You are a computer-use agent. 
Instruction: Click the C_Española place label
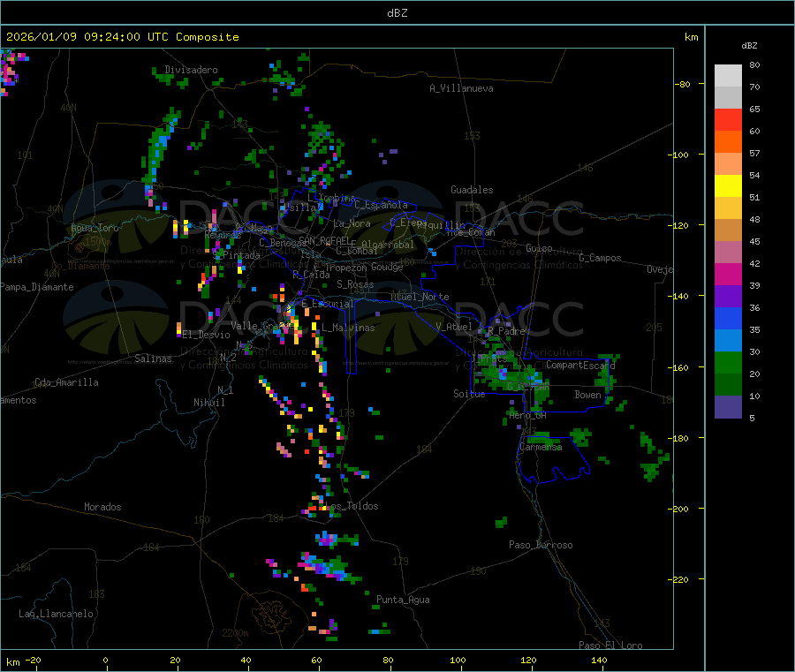381,205
